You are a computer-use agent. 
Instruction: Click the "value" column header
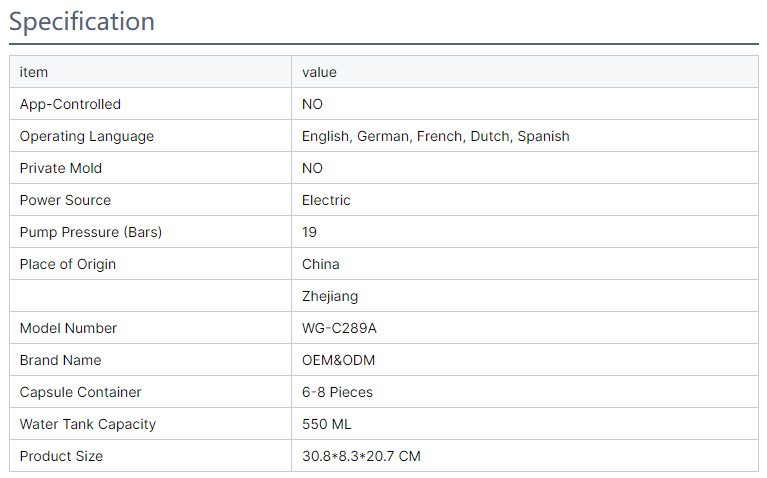point(319,72)
